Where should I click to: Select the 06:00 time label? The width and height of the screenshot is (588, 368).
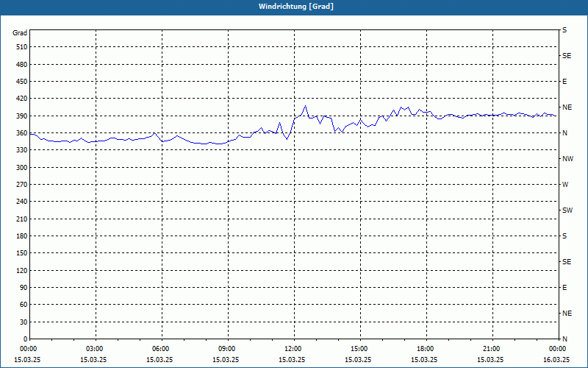(x=162, y=349)
